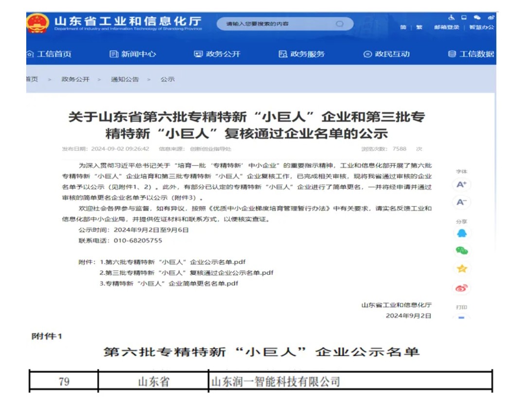
Task: Share via the green WeChat sidebar icon
Action: [x=462, y=250]
